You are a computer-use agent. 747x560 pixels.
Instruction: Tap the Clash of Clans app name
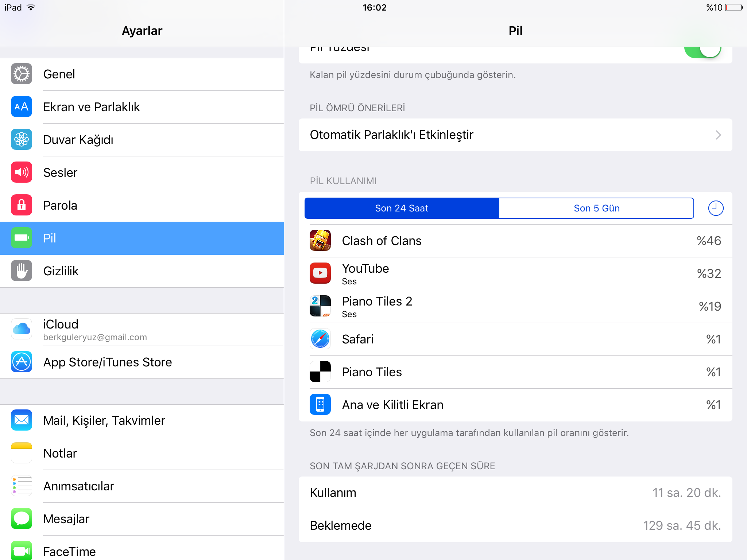coord(382,241)
